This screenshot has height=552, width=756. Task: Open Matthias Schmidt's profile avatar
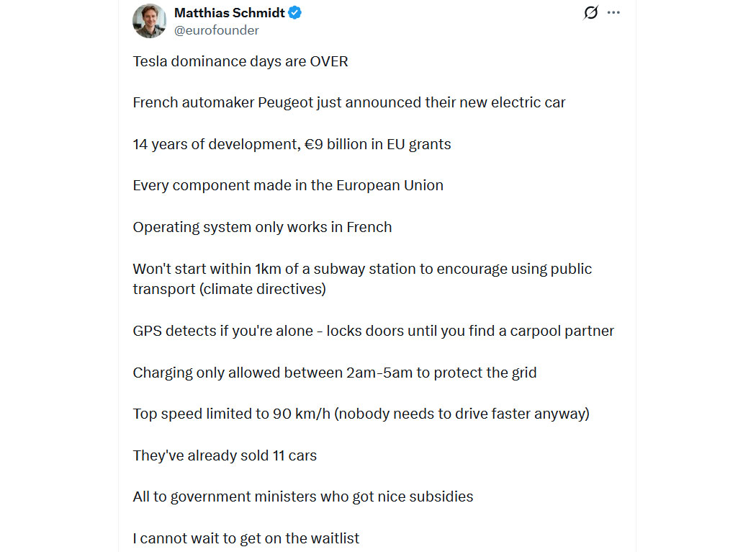pos(150,20)
